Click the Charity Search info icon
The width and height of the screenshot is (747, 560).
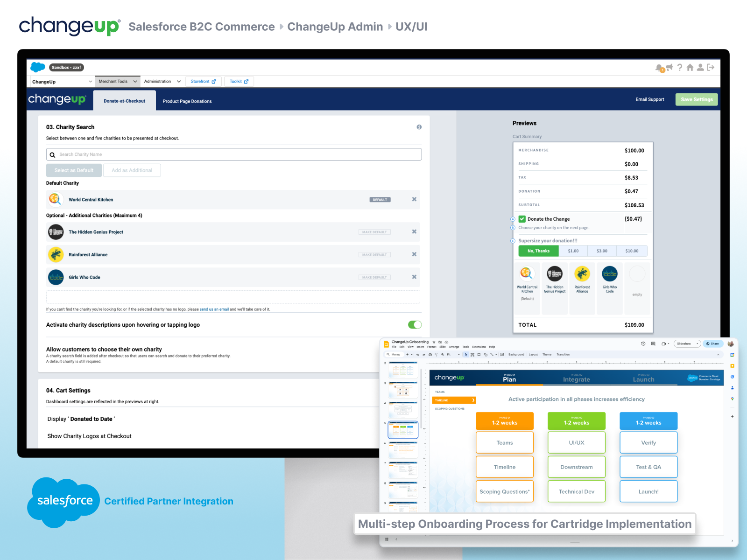point(419,127)
